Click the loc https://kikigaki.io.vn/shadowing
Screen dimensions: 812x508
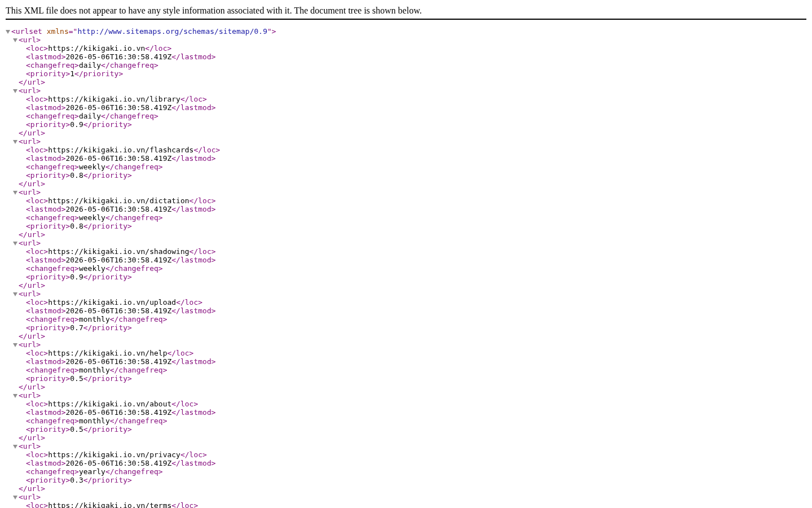pos(118,252)
